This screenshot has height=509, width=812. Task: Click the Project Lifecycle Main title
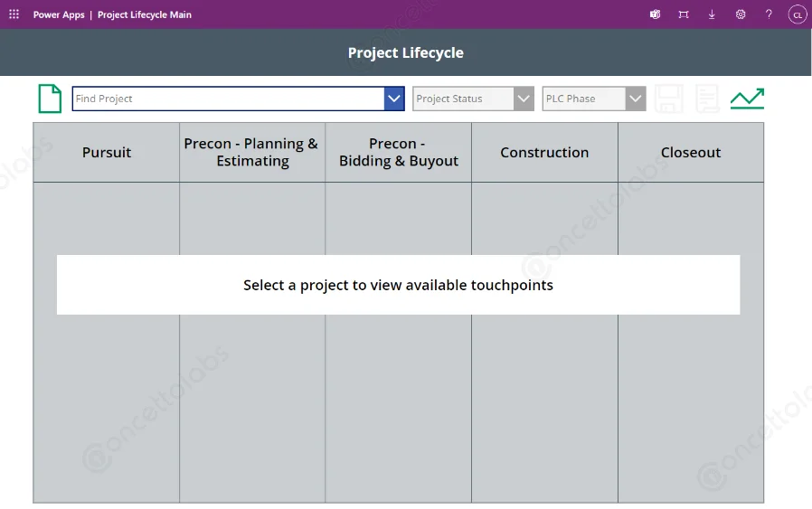(145, 14)
